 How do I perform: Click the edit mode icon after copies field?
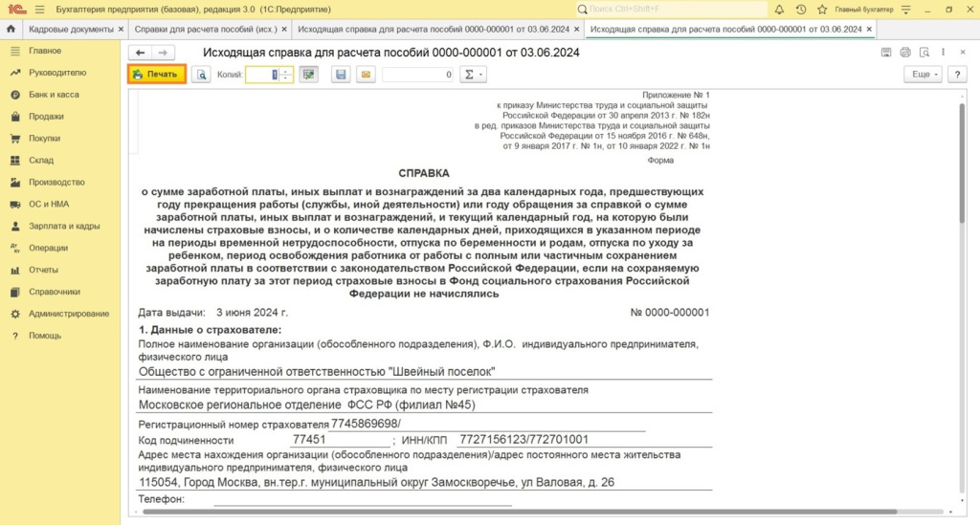308,75
